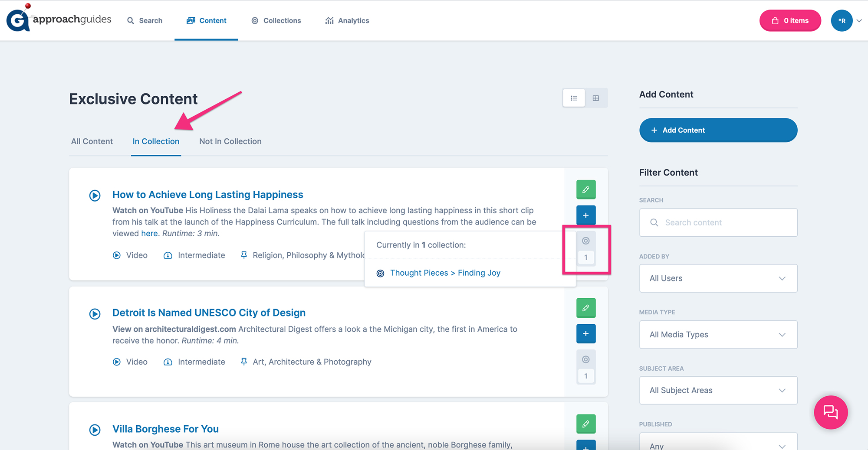Click play icon beside Detroit title
Image resolution: width=868 pixels, height=450 pixels.
[95, 314]
